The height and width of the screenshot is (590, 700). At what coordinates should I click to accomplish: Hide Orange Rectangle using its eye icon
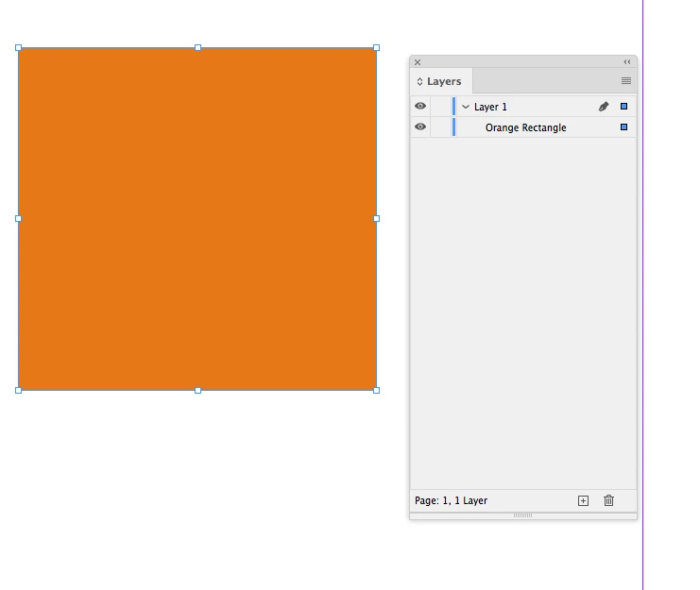pyautogui.click(x=420, y=126)
